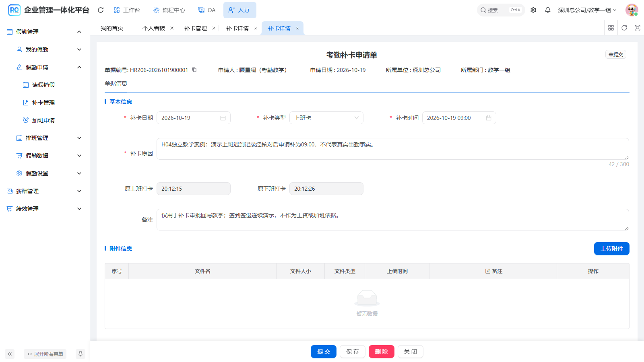Image resolution: width=644 pixels, height=362 pixels.
Task: Click 展开所有菜单 at sidebar bottom
Action: point(45,354)
